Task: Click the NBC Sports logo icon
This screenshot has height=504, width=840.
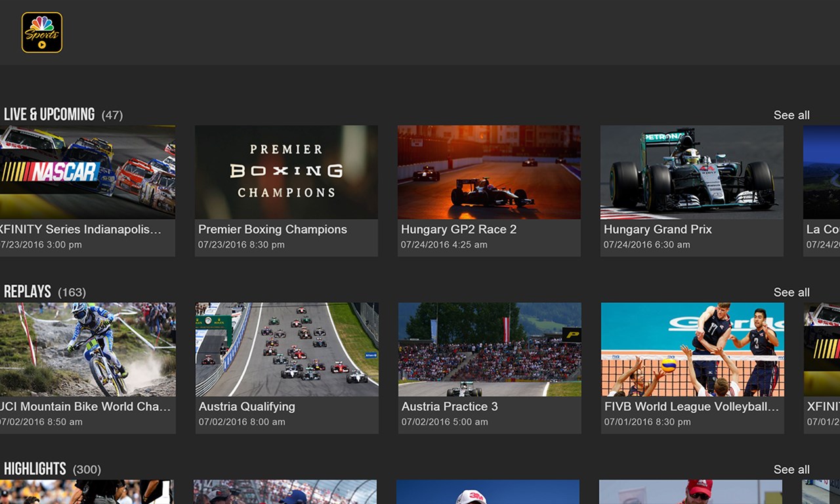Action: [41, 32]
